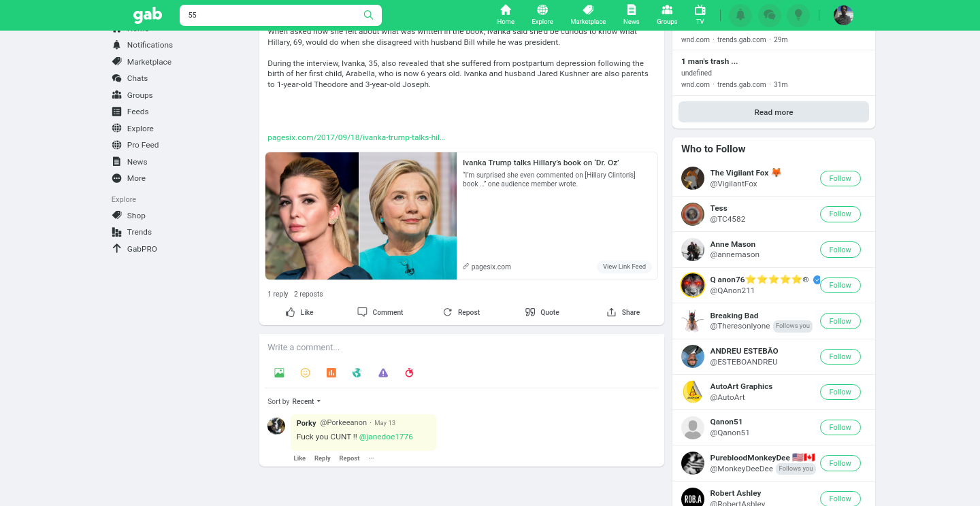Open Chats in the left sidebar
The image size is (980, 506).
point(130,78)
